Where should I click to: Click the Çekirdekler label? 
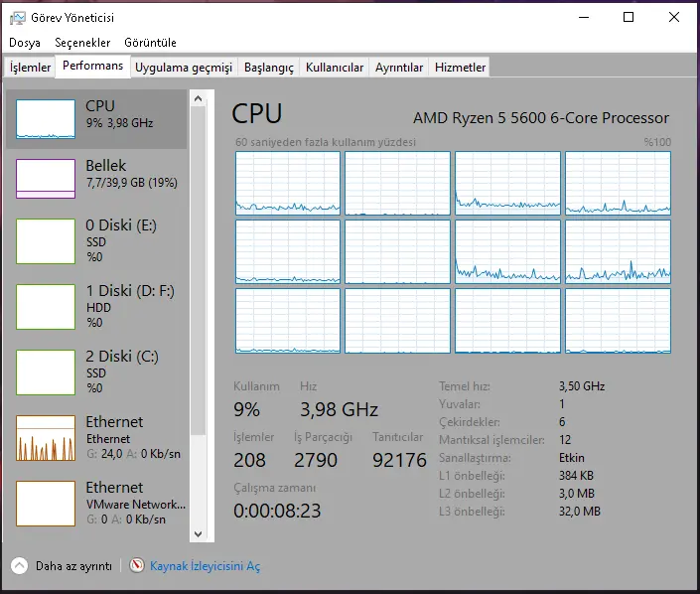470,422
